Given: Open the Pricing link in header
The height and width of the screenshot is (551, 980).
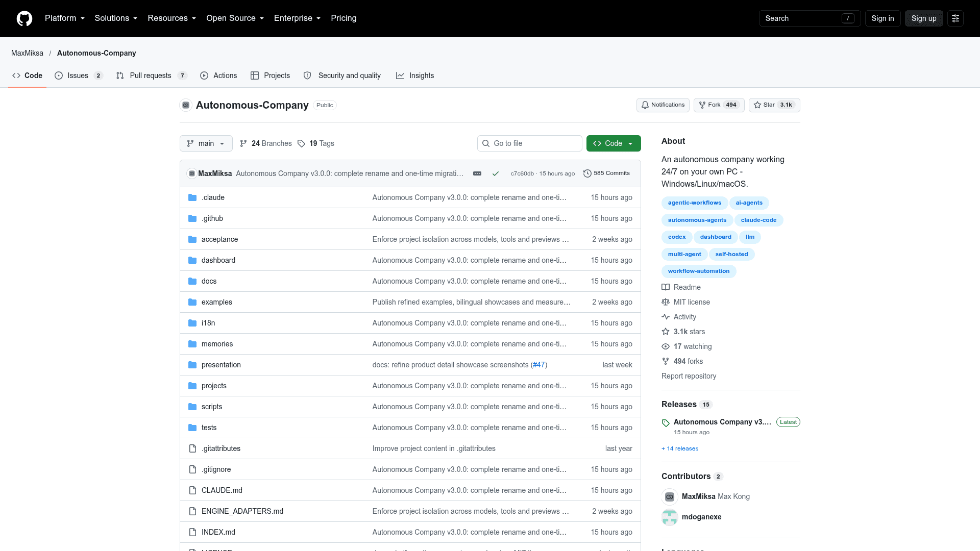Looking at the screenshot, I should click(344, 18).
